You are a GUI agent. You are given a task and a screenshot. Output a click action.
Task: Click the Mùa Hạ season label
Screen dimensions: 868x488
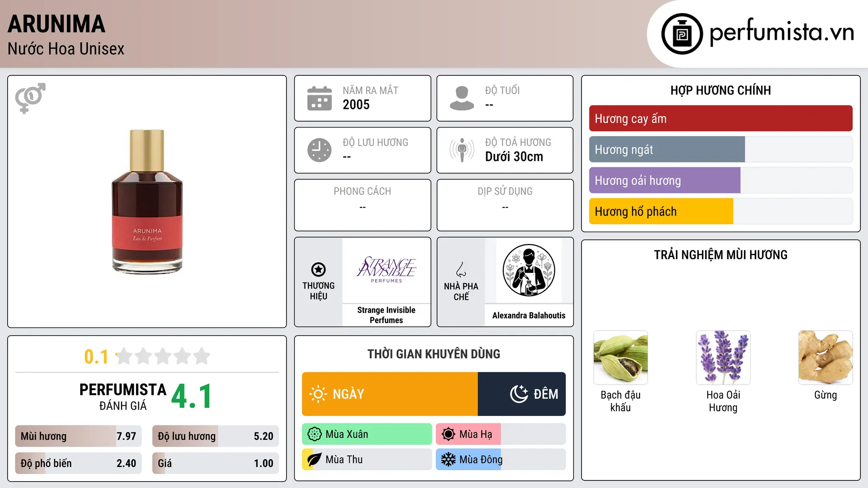476,435
